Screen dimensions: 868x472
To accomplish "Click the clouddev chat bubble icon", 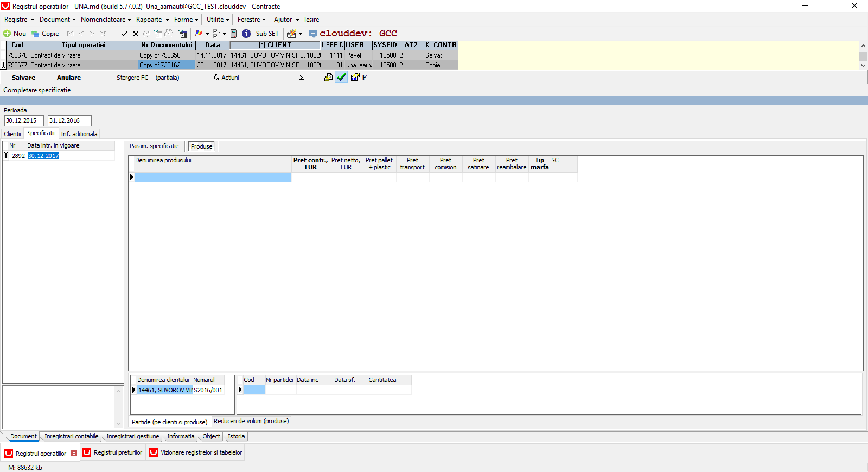I will coord(313,34).
